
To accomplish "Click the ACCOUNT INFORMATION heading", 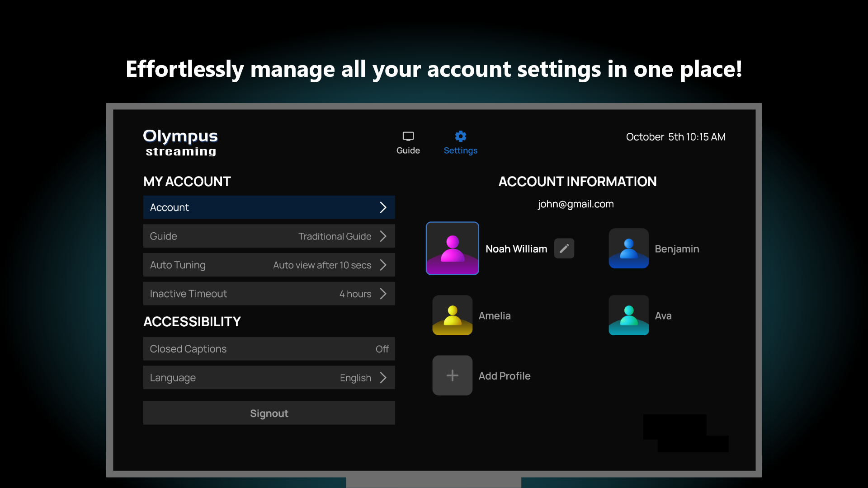I will [577, 182].
